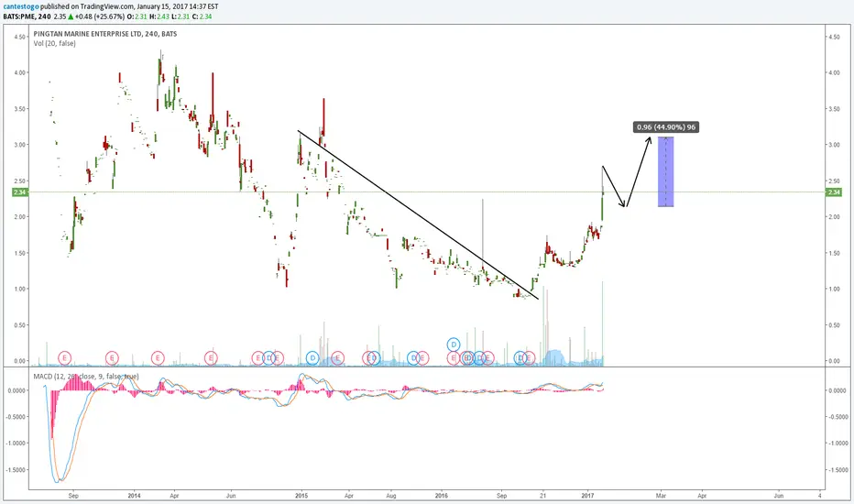854x504 pixels.
Task: Click the +0.48 (+25.67%) change value
Action: click(100, 16)
